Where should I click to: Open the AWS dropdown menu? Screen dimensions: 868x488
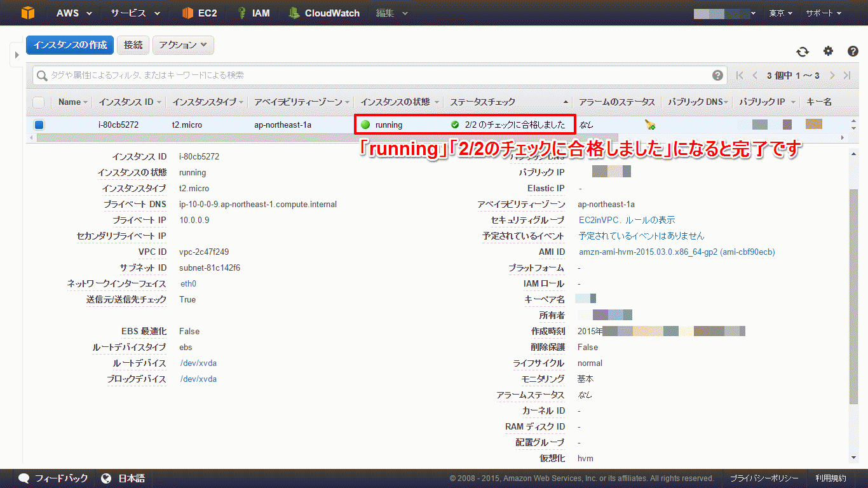74,13
